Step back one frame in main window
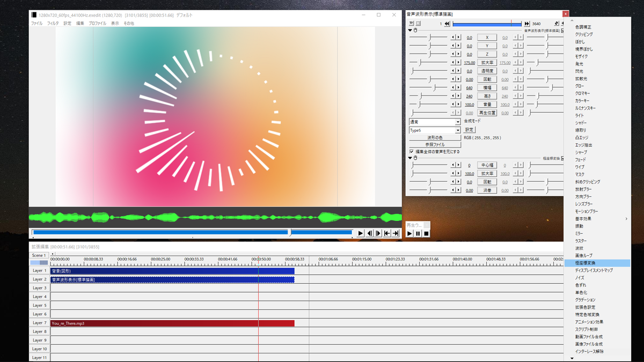The width and height of the screenshot is (644, 362). [x=370, y=233]
